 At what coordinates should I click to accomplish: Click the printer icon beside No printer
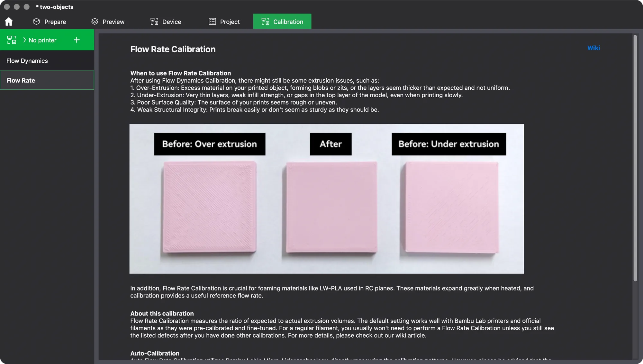point(12,40)
